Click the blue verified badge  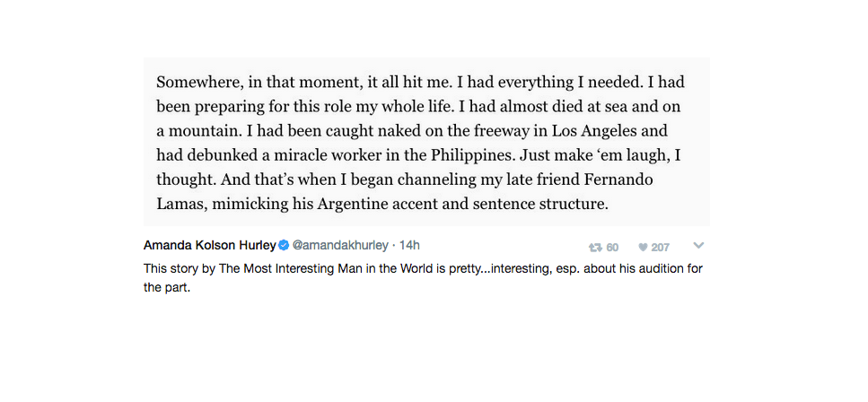point(284,245)
